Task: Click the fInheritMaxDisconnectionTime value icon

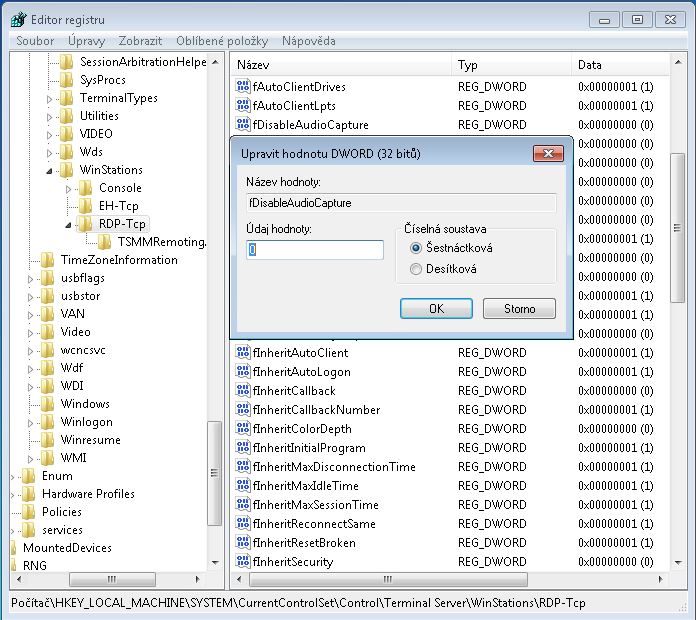Action: point(243,467)
